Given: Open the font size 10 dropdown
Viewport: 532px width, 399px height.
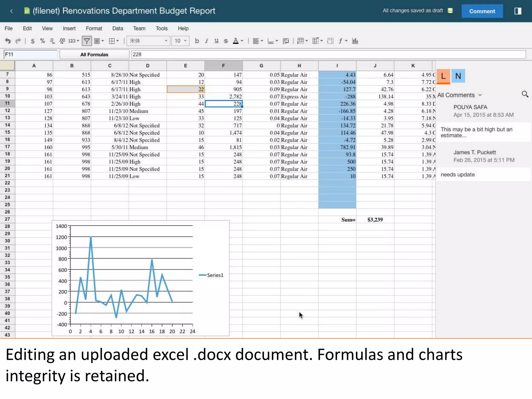Looking at the screenshot, I should tap(181, 41).
